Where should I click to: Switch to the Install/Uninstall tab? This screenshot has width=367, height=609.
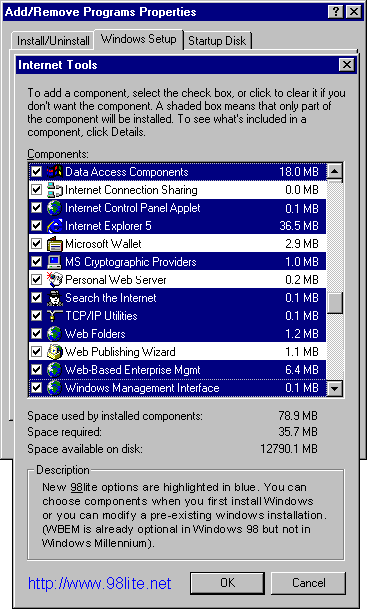point(53,41)
